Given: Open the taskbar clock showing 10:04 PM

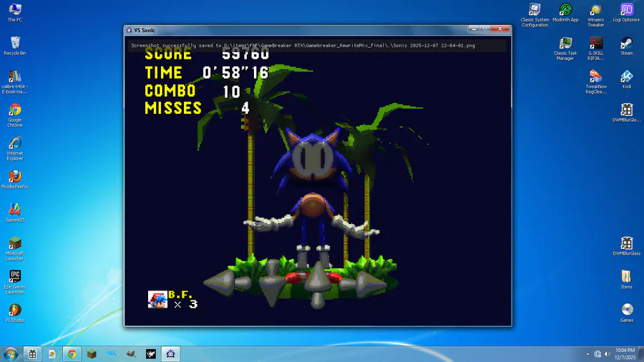Looking at the screenshot, I should [x=625, y=354].
